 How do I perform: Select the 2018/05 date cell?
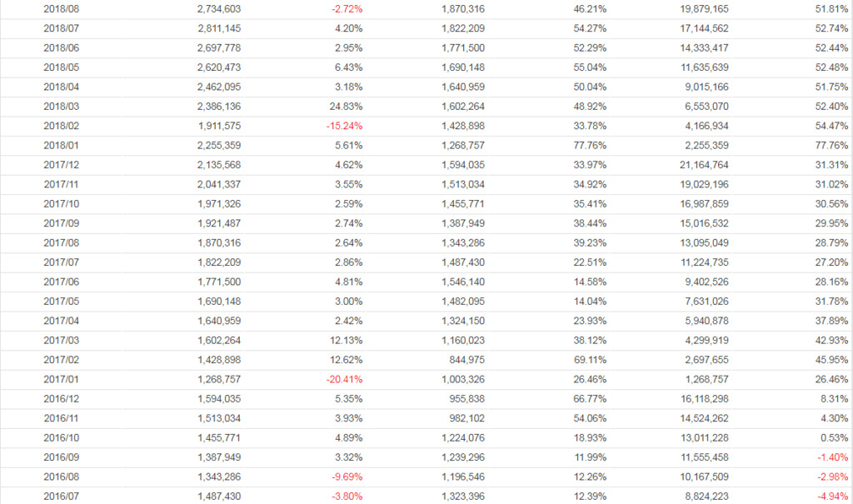(62, 67)
